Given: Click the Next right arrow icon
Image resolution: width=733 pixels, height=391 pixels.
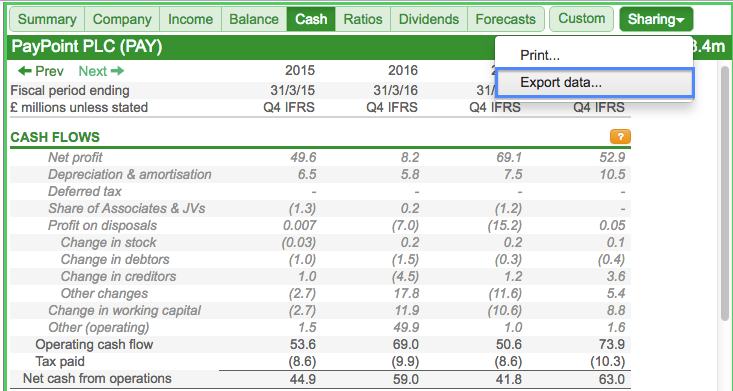Looking at the screenshot, I should coord(118,71).
